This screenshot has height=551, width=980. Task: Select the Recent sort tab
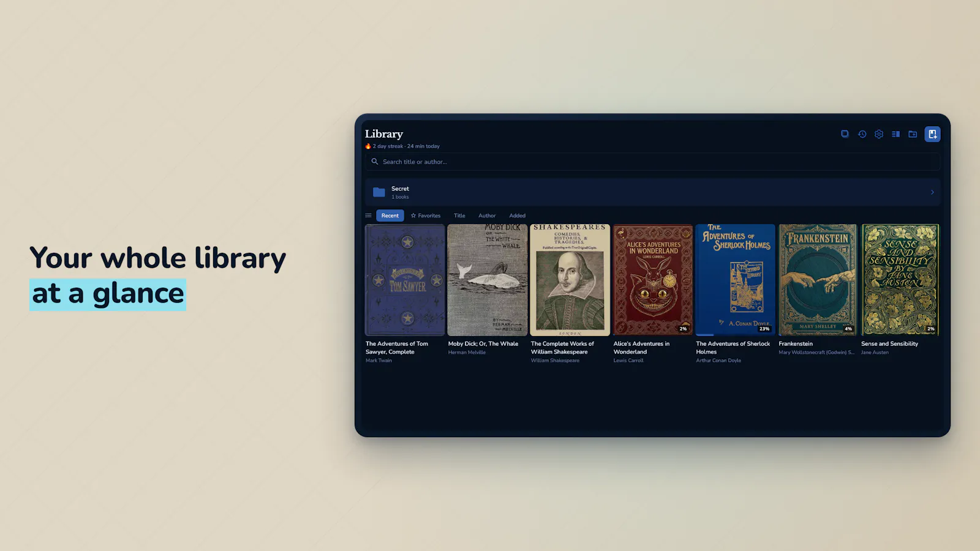pyautogui.click(x=390, y=216)
